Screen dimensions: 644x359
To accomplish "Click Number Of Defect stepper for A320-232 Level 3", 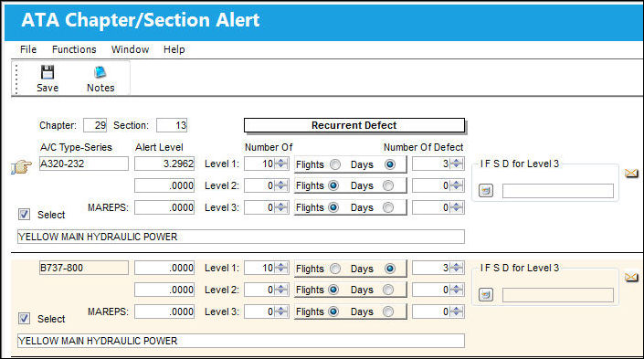I will tap(457, 207).
